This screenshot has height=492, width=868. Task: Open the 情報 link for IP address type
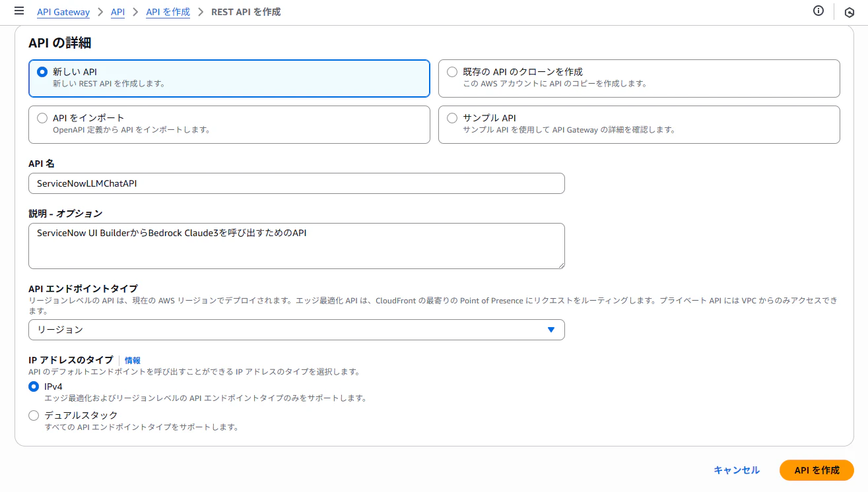point(133,360)
